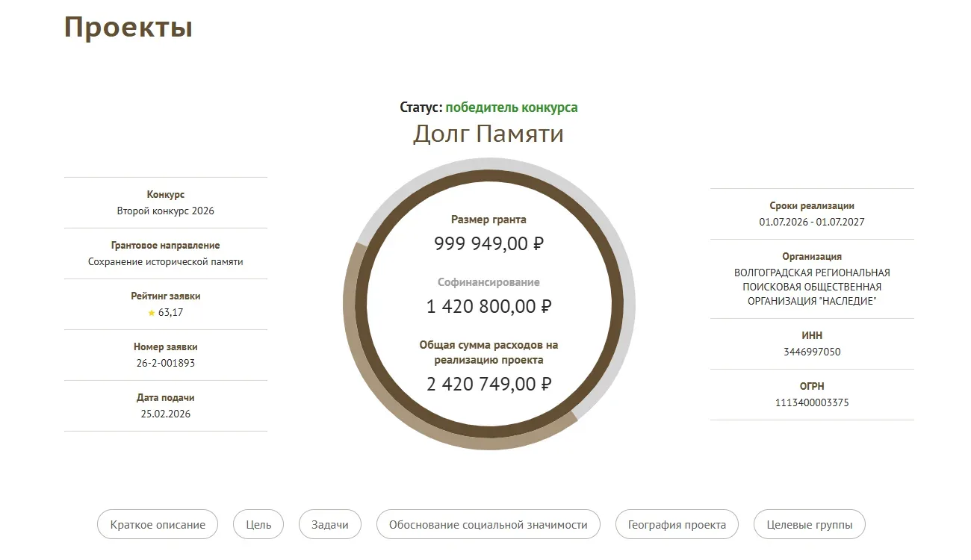Viewport: 971px width, 560px height.
Task: Click the Сроки реализации label
Action: click(x=812, y=206)
